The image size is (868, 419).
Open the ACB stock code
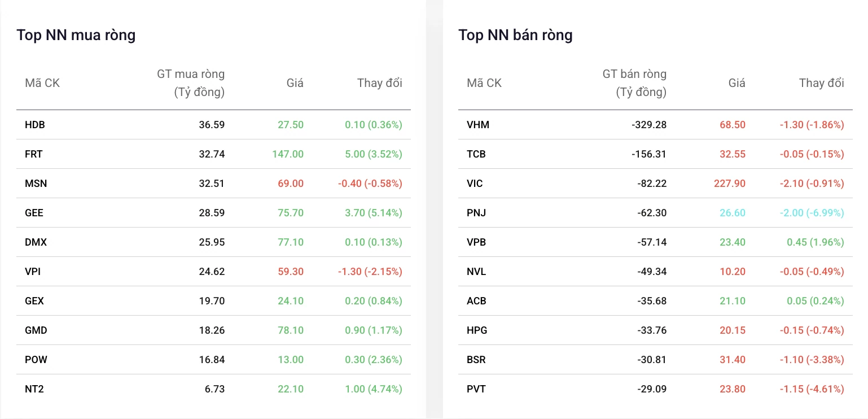pyautogui.click(x=476, y=301)
